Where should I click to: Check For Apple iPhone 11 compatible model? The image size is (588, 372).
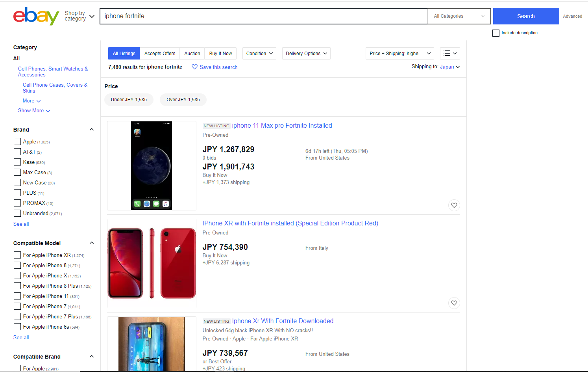[x=17, y=296]
